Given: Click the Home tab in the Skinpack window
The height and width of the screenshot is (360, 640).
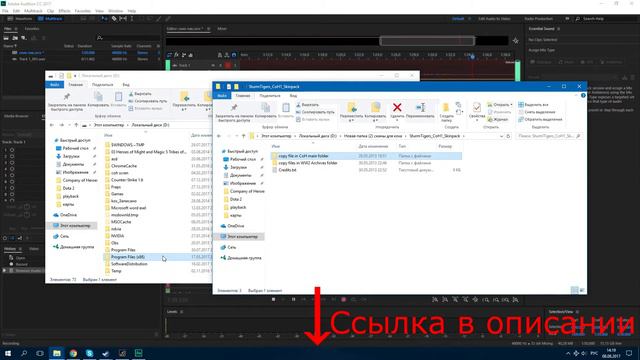Looking at the screenshot, I should point(242,96).
